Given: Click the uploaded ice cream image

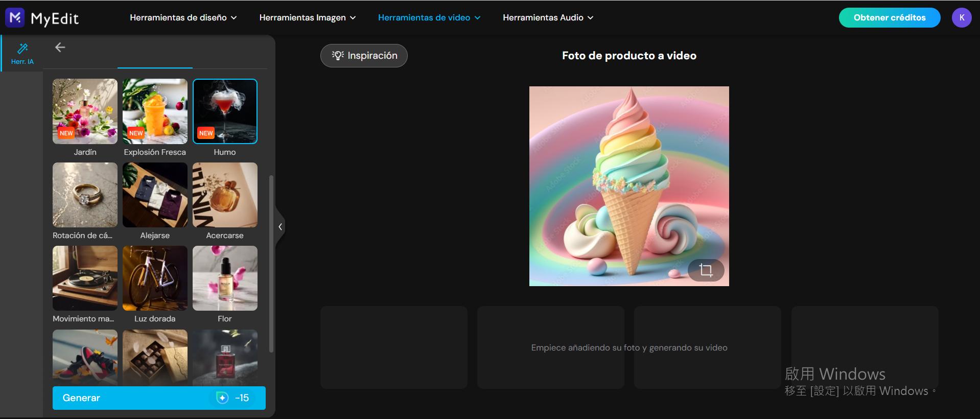Looking at the screenshot, I should pos(629,186).
